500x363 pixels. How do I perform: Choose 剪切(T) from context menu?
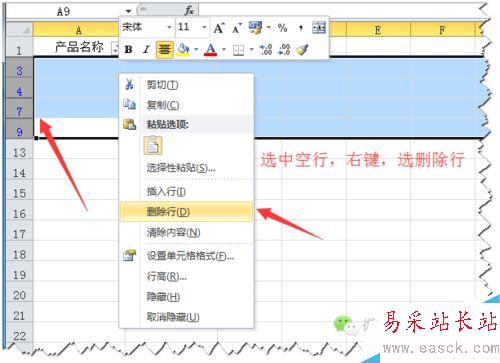(187, 85)
